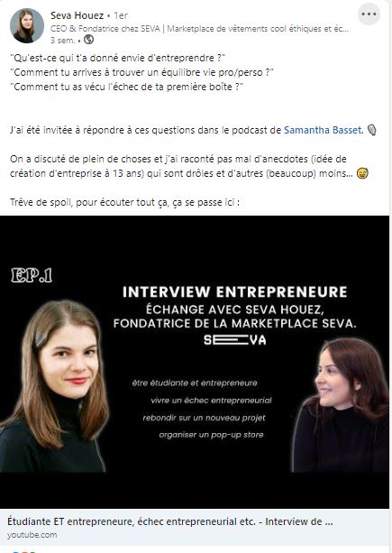Image resolution: width=392 pixels, height=553 pixels.
Task: Open the three-dot post options menu
Action: point(369,14)
